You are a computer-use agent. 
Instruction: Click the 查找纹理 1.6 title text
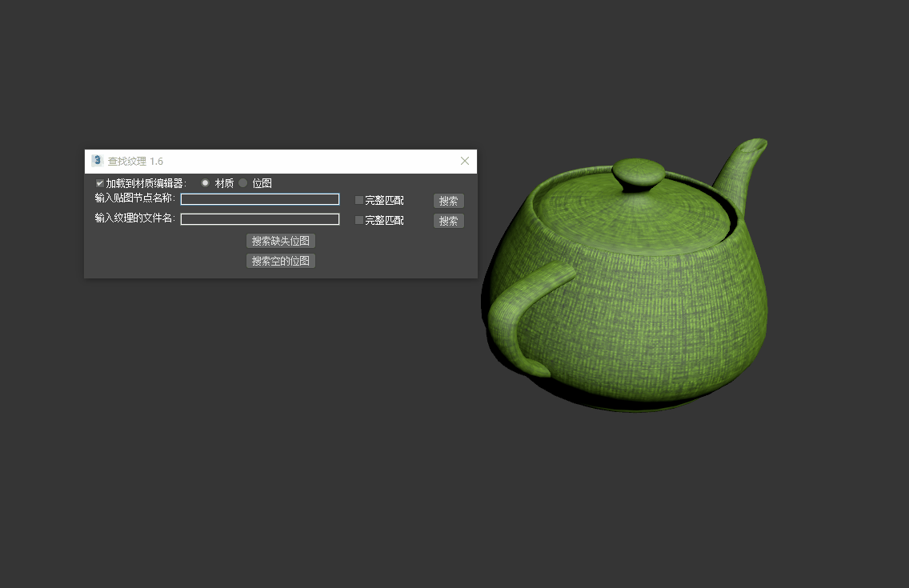pyautogui.click(x=136, y=161)
